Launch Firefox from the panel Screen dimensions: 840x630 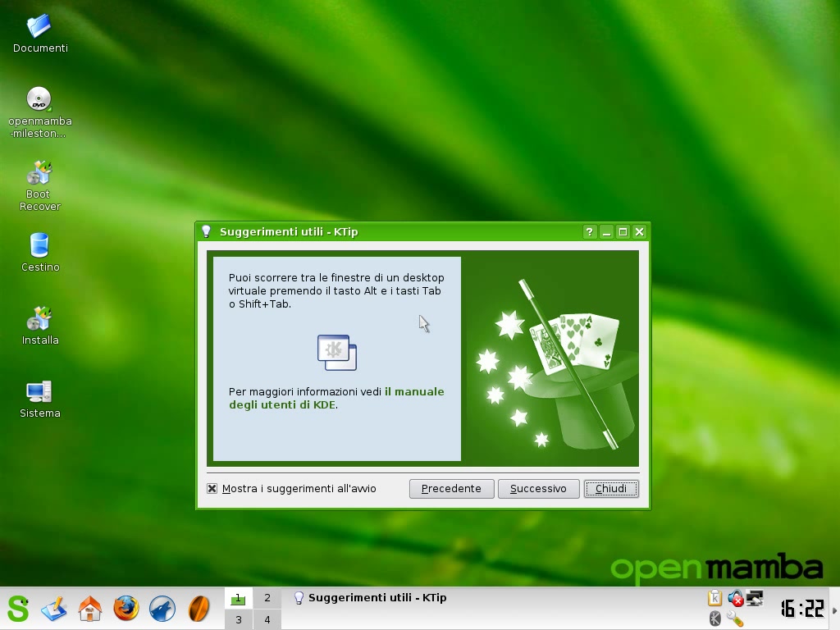pos(126,609)
